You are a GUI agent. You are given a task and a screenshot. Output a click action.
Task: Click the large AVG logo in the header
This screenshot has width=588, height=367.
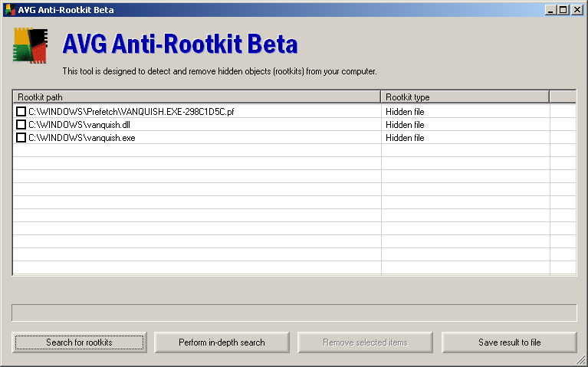pos(31,45)
